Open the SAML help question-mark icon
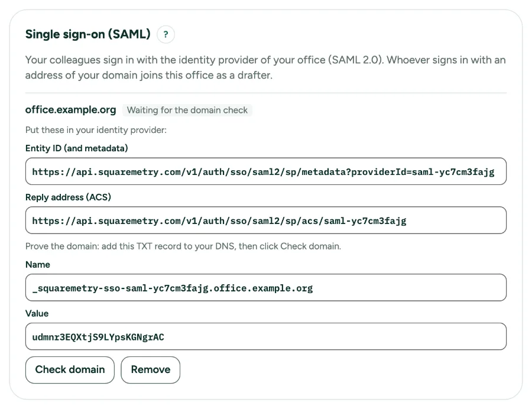Image resolution: width=532 pixels, height=409 pixels. click(x=166, y=34)
